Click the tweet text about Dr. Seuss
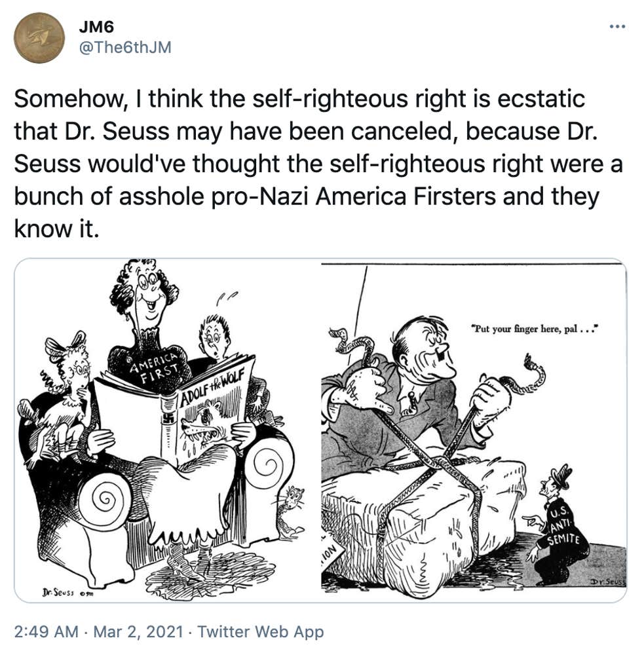The width and height of the screenshot is (644, 655). [318, 163]
